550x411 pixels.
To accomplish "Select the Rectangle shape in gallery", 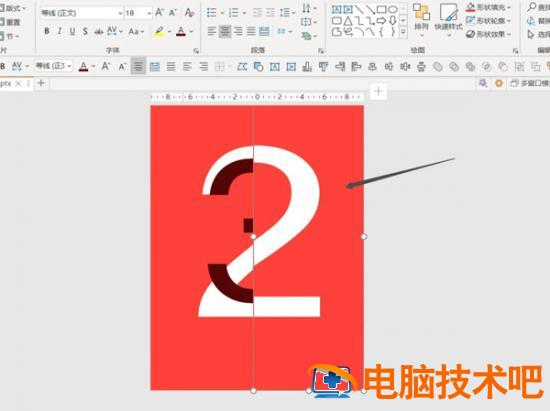I will 382,9.
